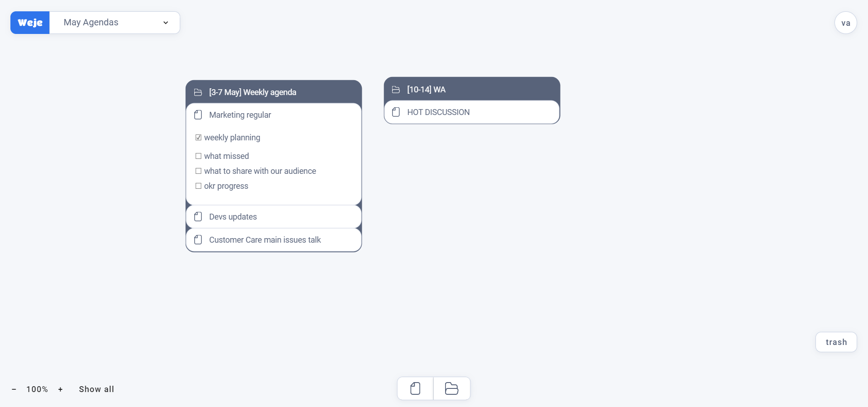Expand the Devs updates card
868x407 pixels.
click(x=233, y=216)
